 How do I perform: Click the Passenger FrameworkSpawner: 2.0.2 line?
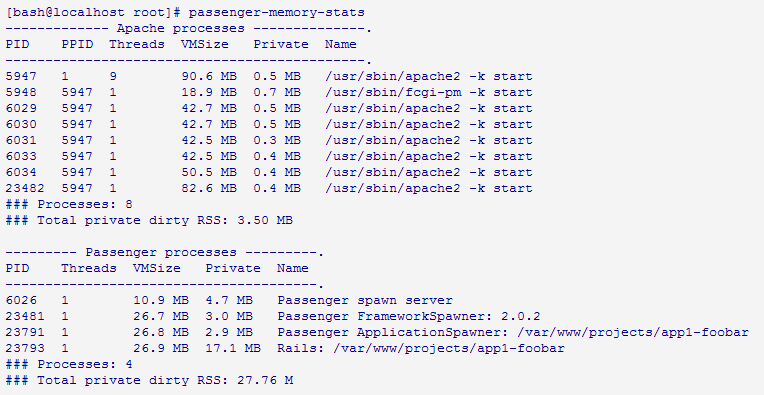(409, 317)
